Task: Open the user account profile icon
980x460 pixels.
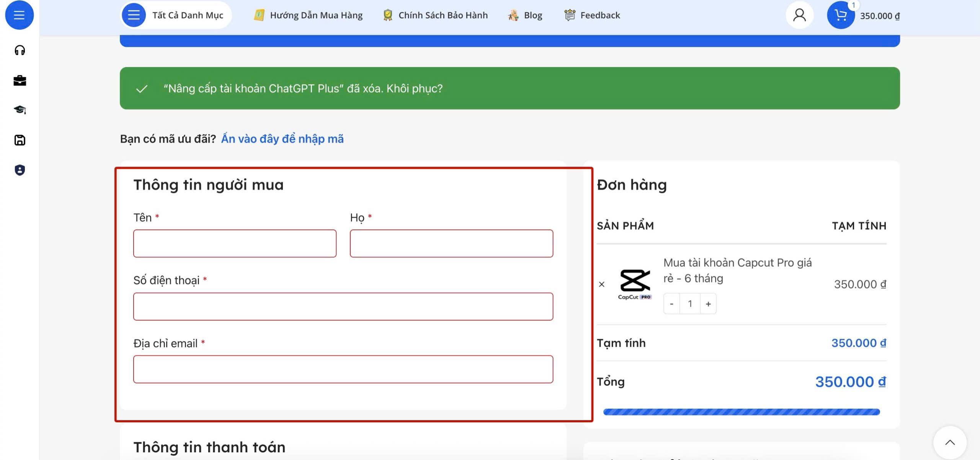Action: pos(799,15)
